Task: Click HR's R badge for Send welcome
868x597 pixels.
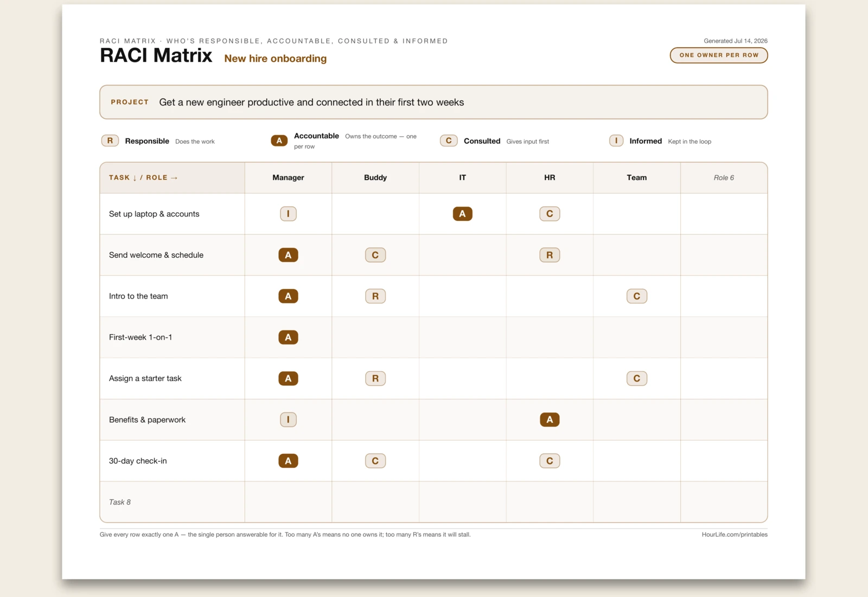Action: [x=550, y=255]
